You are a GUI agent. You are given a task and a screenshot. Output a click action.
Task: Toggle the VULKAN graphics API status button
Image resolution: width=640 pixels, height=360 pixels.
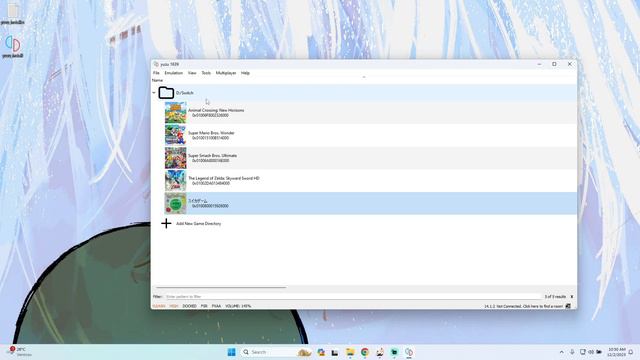pos(159,306)
